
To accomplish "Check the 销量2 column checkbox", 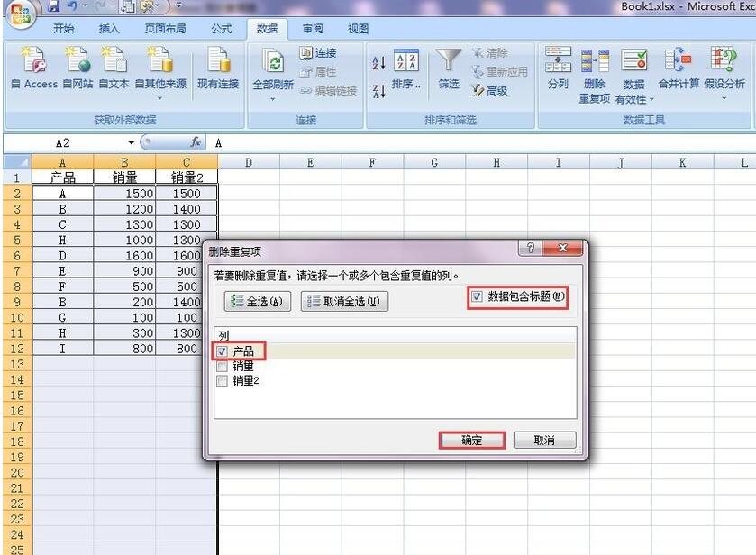I will click(222, 380).
